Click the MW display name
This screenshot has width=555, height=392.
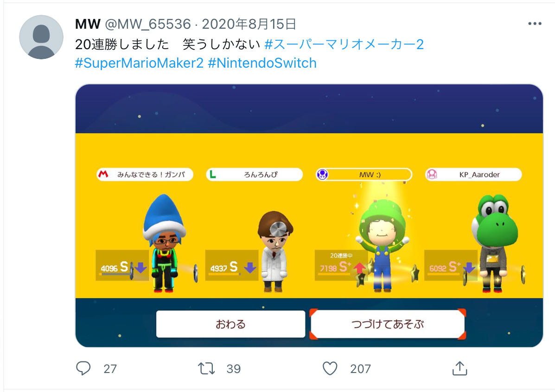tap(88, 24)
